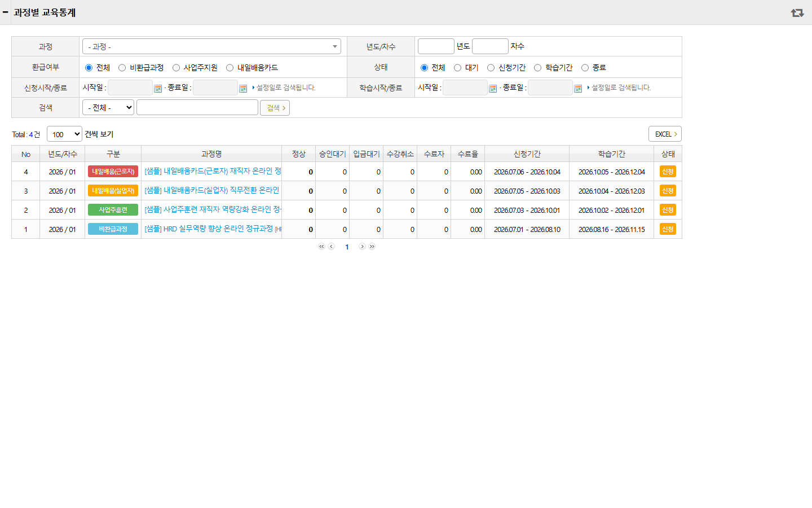
Task: Click 신청 status badge in row 4
Action: pyautogui.click(x=668, y=172)
